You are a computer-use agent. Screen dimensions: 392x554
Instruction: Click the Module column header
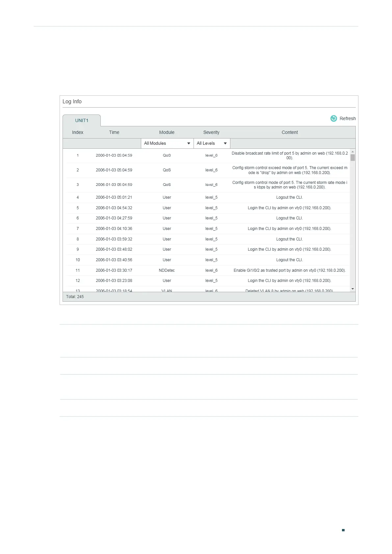click(x=167, y=132)
